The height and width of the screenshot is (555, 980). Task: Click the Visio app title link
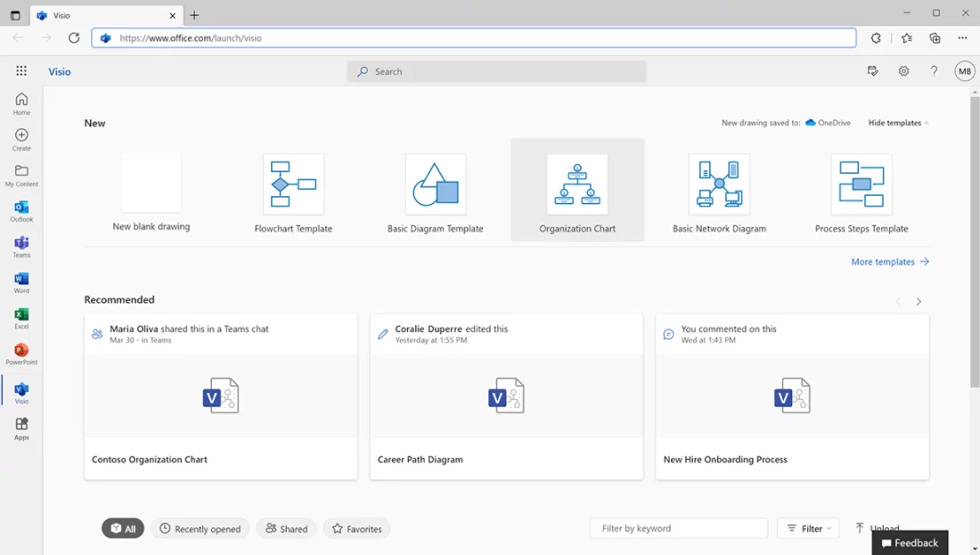pyautogui.click(x=60, y=71)
